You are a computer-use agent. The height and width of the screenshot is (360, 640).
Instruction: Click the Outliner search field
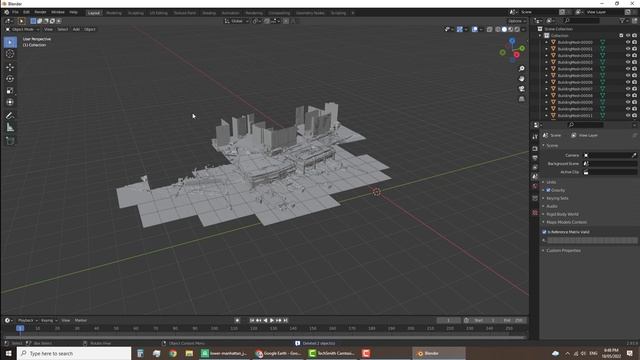[x=581, y=20]
